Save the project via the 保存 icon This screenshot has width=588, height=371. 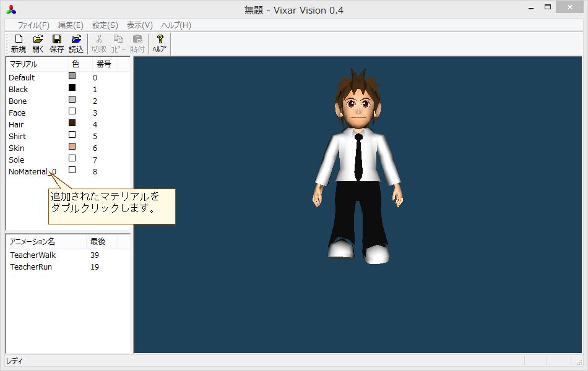56,42
